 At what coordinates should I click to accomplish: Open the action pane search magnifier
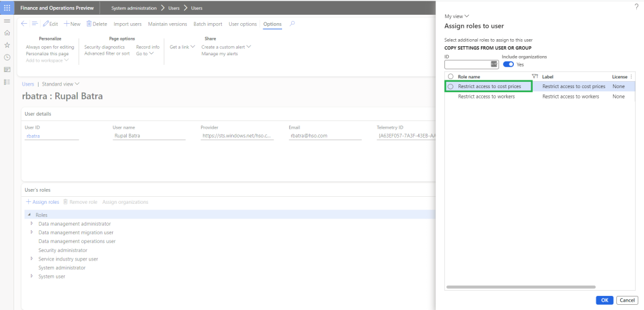292,24
